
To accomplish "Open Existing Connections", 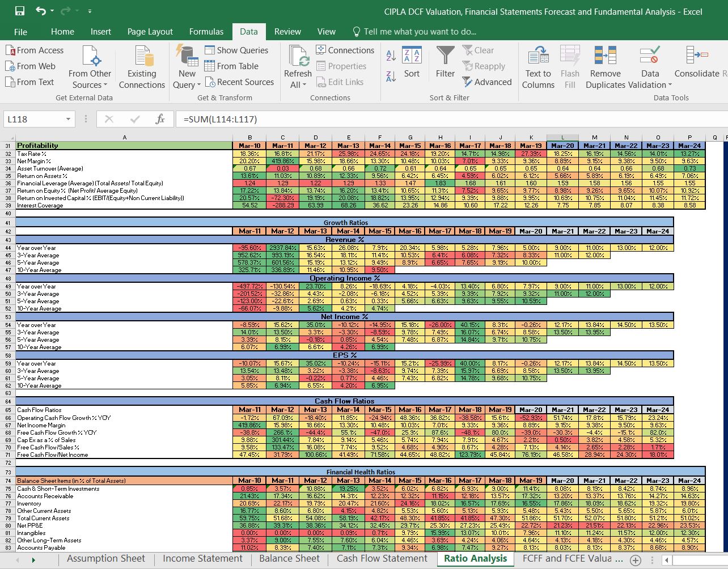I will [142, 67].
